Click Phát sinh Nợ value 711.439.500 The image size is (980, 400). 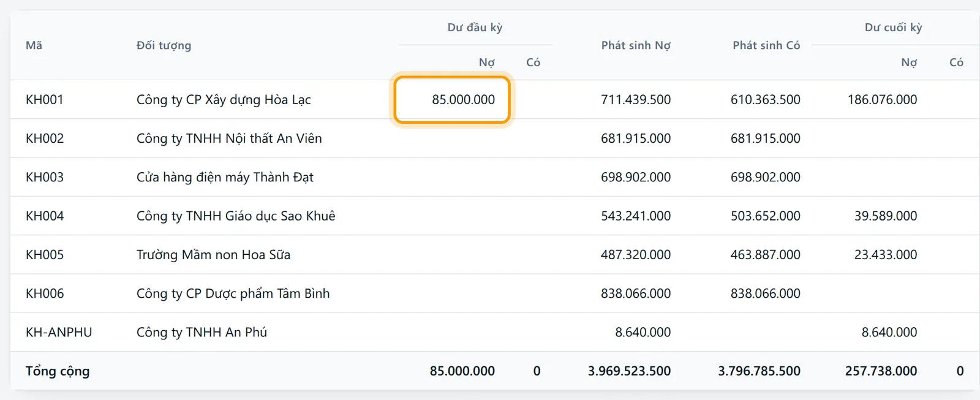636,99
